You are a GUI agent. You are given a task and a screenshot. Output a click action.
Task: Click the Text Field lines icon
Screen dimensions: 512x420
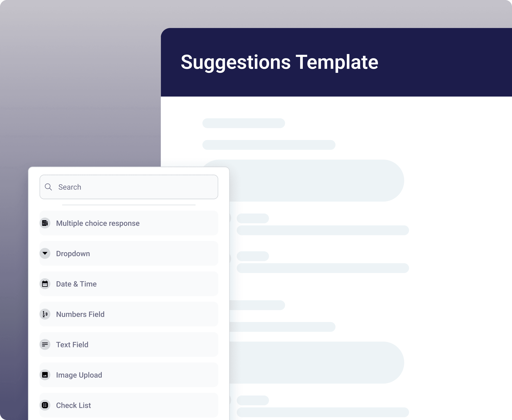pos(45,345)
